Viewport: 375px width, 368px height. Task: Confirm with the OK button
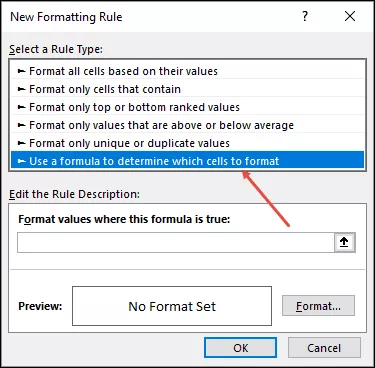pyautogui.click(x=240, y=348)
